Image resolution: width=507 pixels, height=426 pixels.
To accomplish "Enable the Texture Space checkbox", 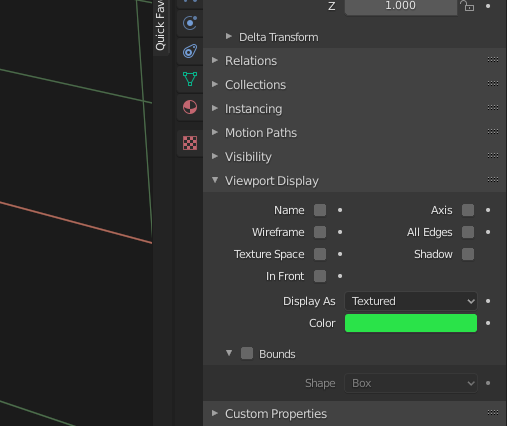I will 320,254.
